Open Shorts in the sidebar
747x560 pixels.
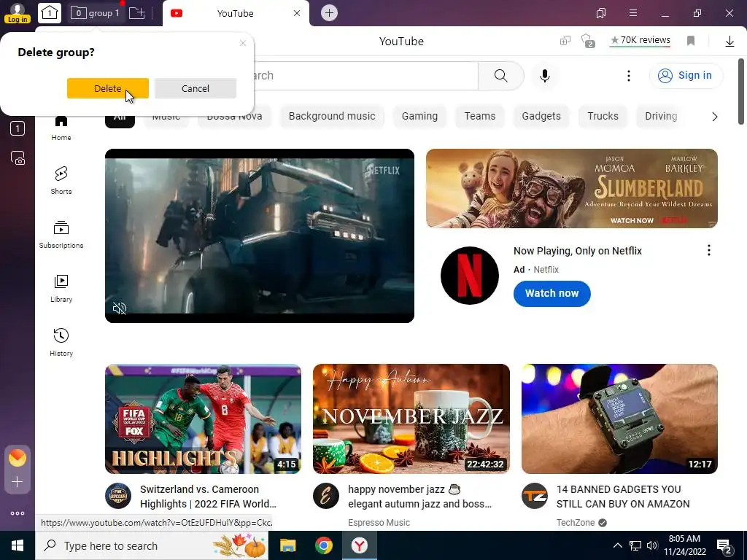[x=61, y=180]
